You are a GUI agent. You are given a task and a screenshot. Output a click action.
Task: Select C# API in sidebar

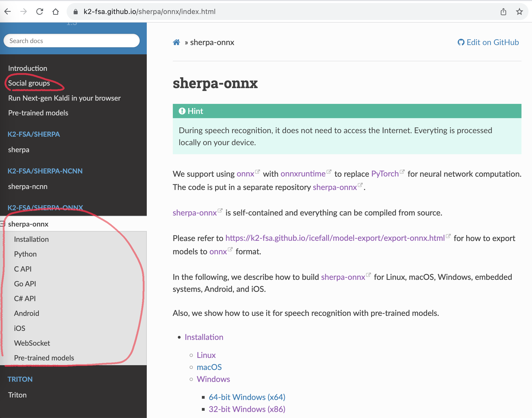tap(25, 298)
